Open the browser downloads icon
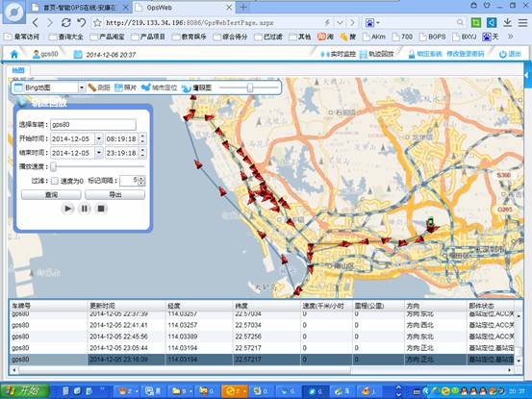 [507, 22]
